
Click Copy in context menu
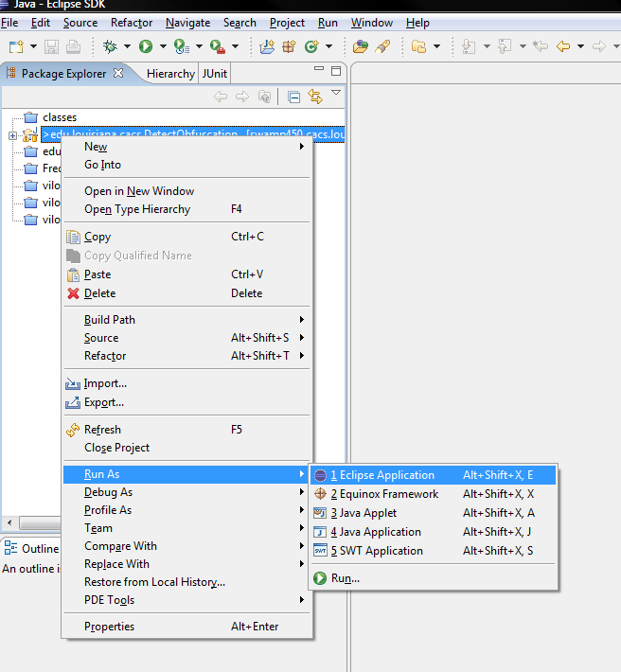(x=186, y=237)
